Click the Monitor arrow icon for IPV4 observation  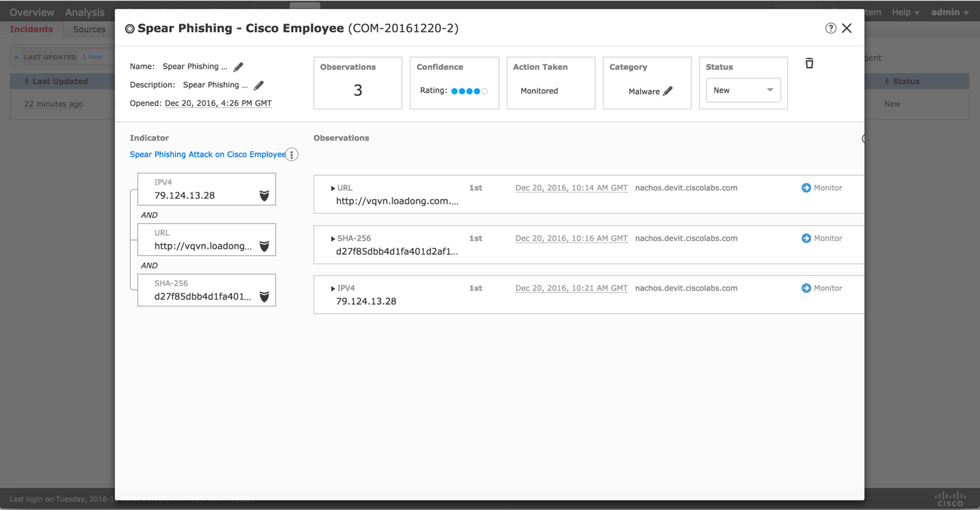click(x=806, y=288)
